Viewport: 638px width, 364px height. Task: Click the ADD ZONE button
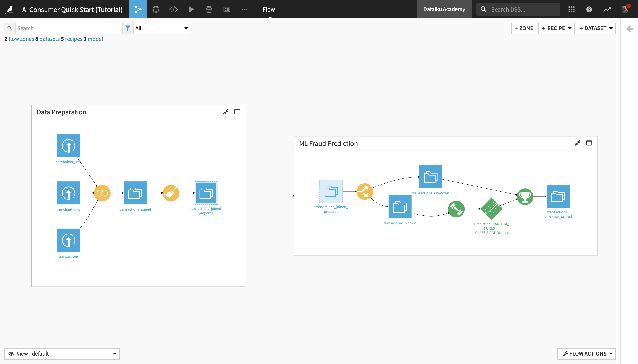pyautogui.click(x=524, y=28)
